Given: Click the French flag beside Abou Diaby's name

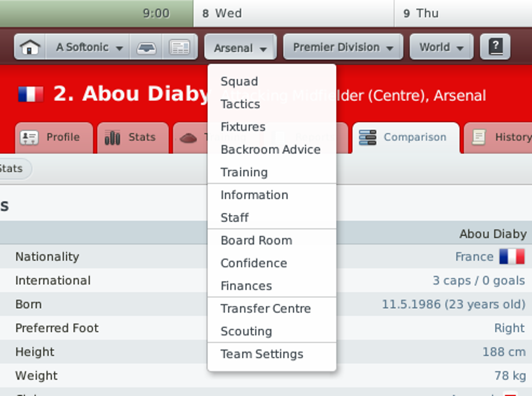Looking at the screenshot, I should click(x=31, y=94).
